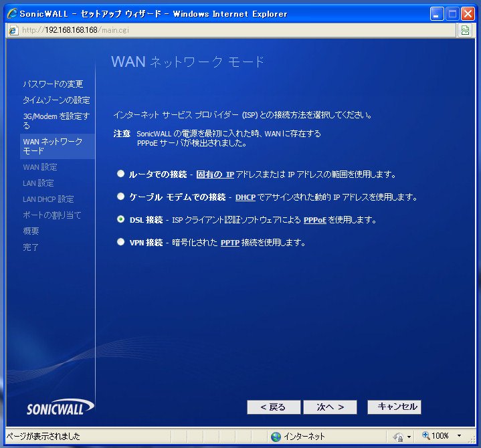Select the ケーブル モデムでの接続 radio option
This screenshot has height=448, width=481.
[x=120, y=196]
